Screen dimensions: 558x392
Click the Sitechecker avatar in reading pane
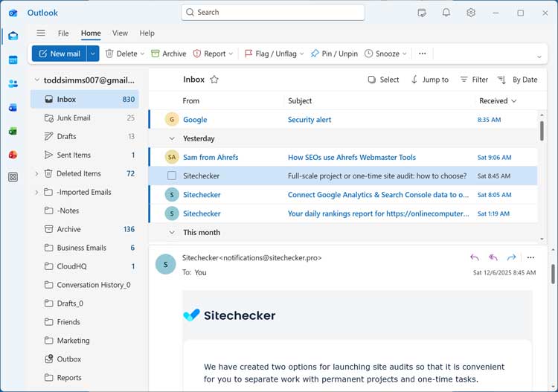[x=165, y=264]
